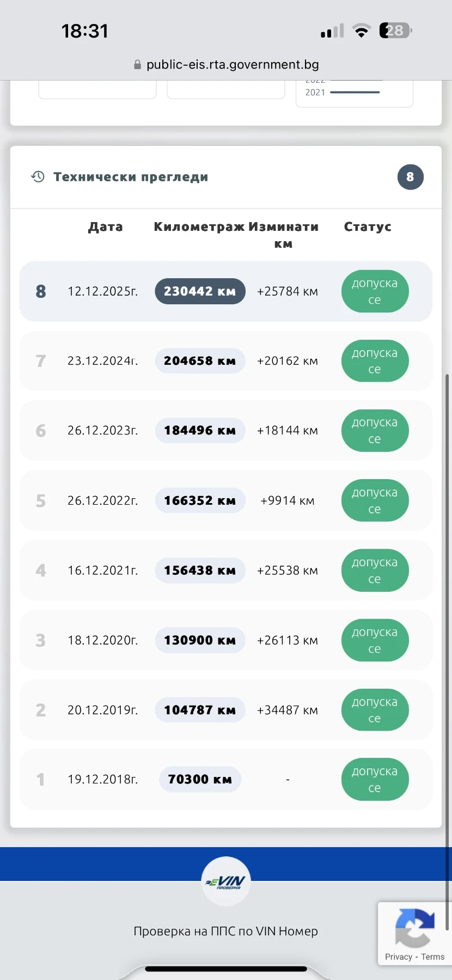Click the history clock icon beside Технически прегледи
This screenshot has height=980, width=452.
tap(38, 176)
